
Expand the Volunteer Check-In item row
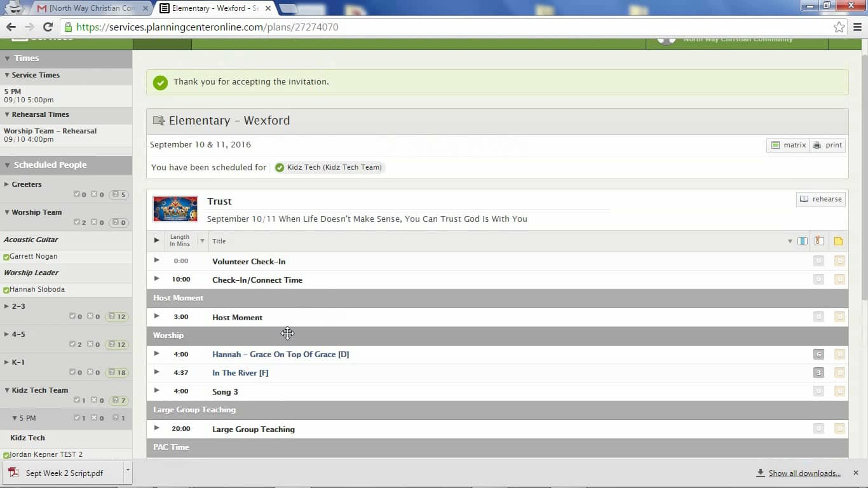(x=156, y=260)
